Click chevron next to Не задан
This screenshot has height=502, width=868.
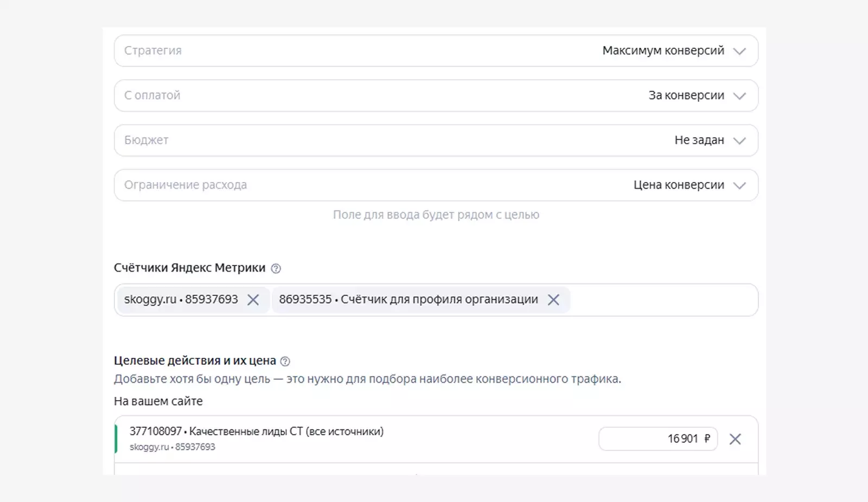[739, 141]
